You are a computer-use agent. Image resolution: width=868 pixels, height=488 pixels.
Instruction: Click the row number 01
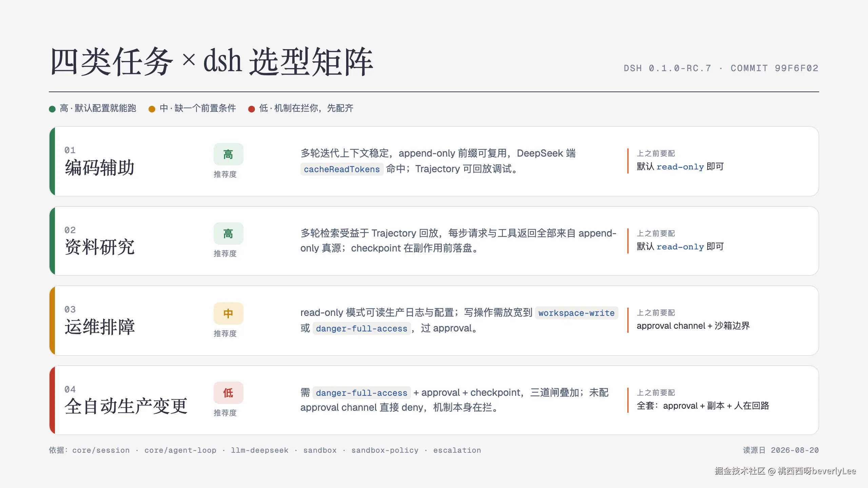pyautogui.click(x=70, y=150)
